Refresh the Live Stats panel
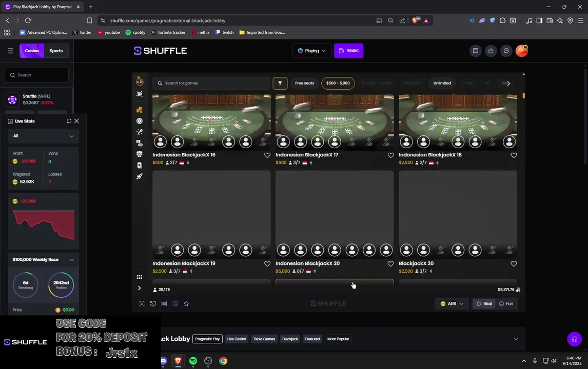The image size is (588, 369). 69,121
